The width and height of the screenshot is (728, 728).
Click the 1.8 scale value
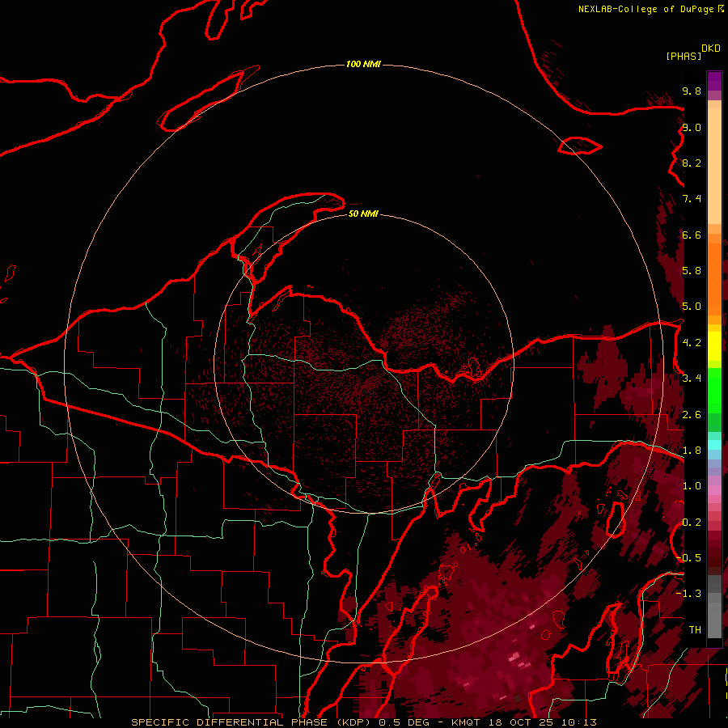coord(692,451)
